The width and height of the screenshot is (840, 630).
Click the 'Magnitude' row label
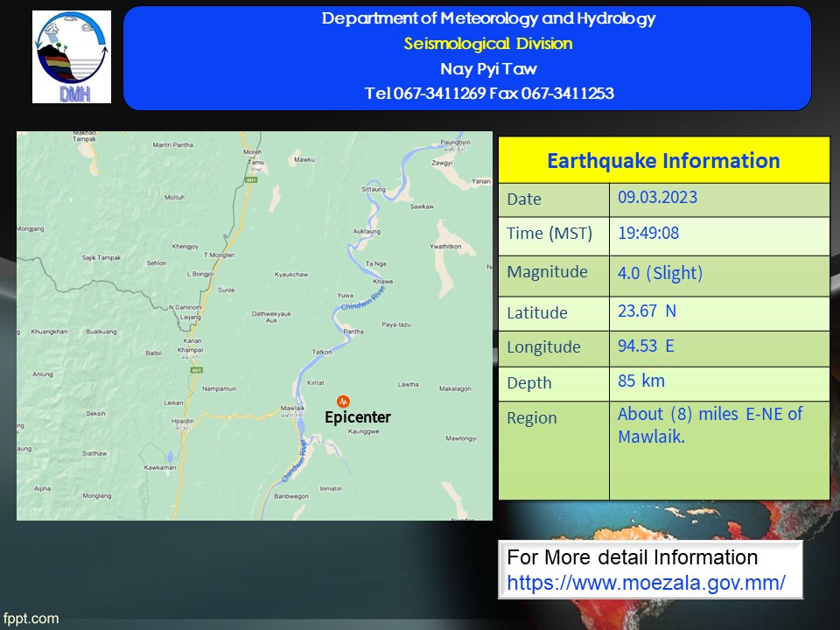tap(547, 272)
